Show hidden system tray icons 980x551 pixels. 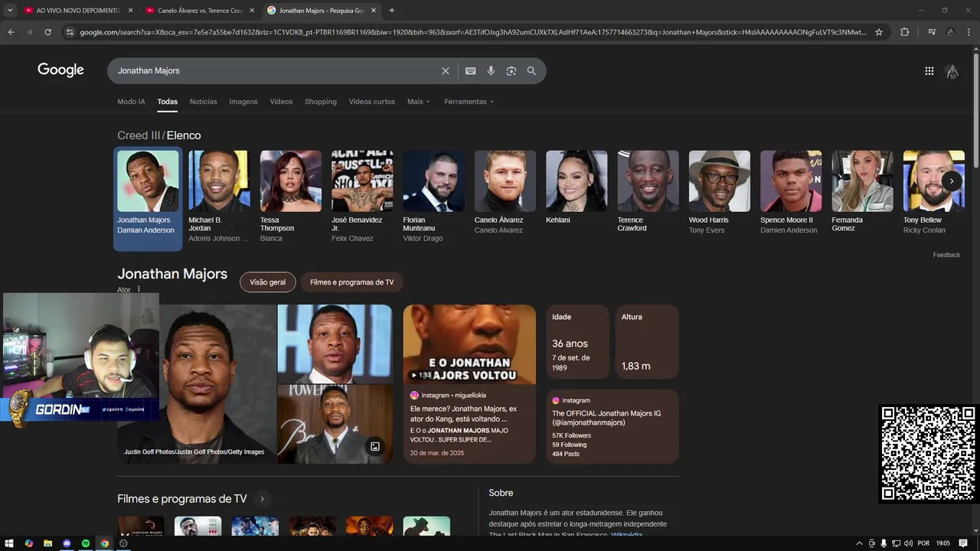pos(859,543)
